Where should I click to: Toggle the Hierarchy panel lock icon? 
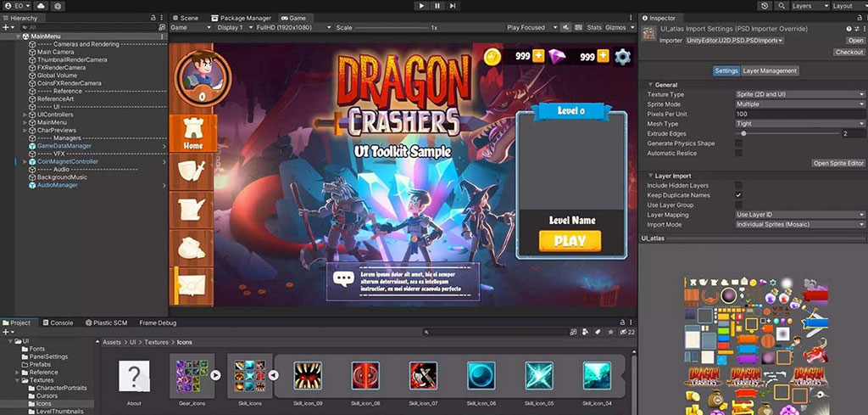153,19
